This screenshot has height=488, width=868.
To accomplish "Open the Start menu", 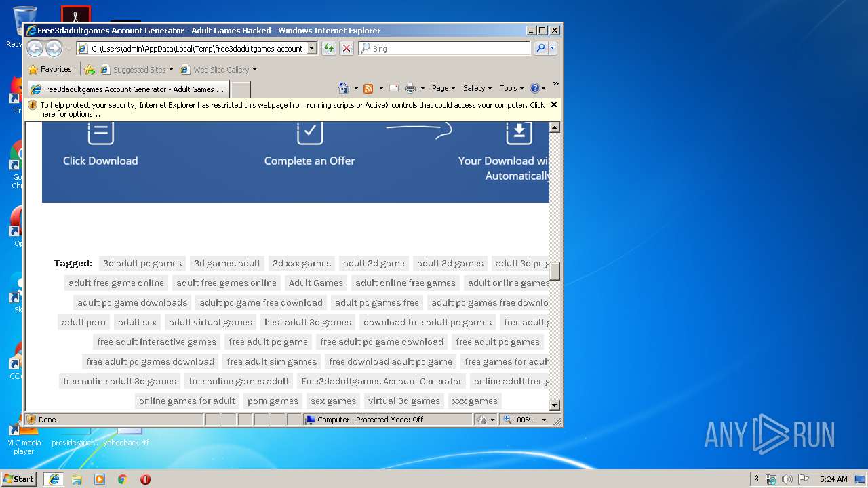I will pos(19,479).
